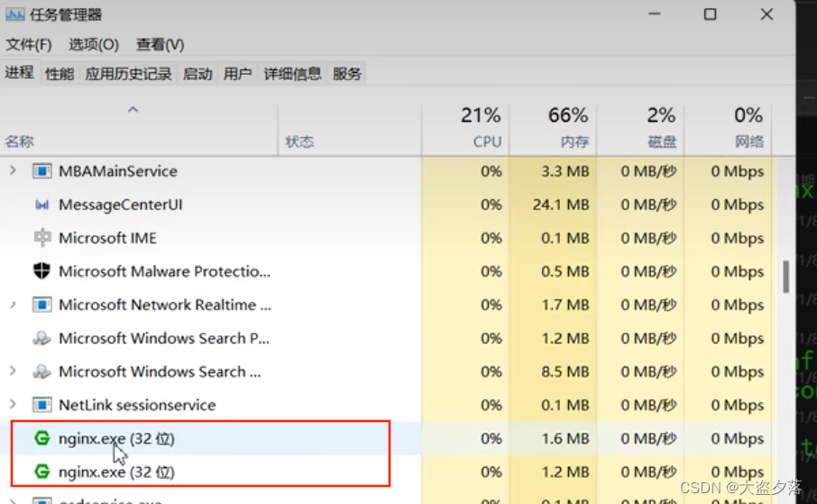Screen dimensions: 817x504
Task: Click the 3.3 MB memory value
Action: pos(565,171)
